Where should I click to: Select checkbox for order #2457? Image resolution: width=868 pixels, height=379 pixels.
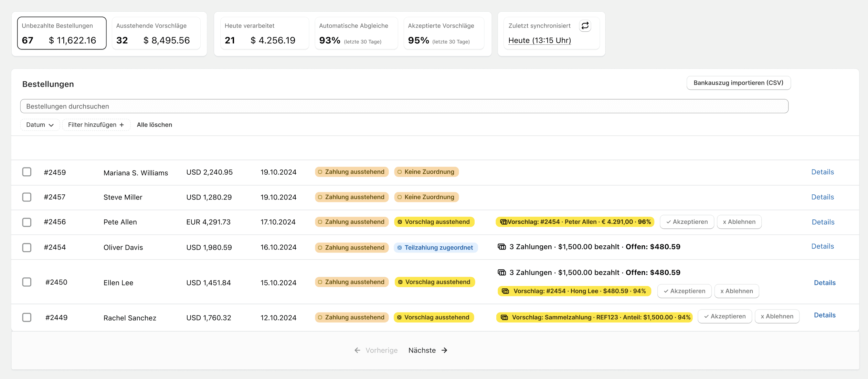point(27,197)
